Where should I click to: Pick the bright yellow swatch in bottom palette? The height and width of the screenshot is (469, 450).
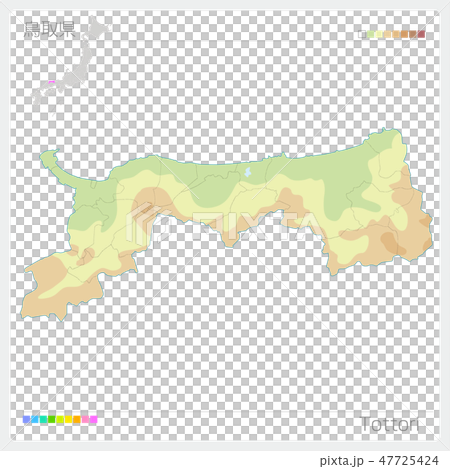pos(68,419)
